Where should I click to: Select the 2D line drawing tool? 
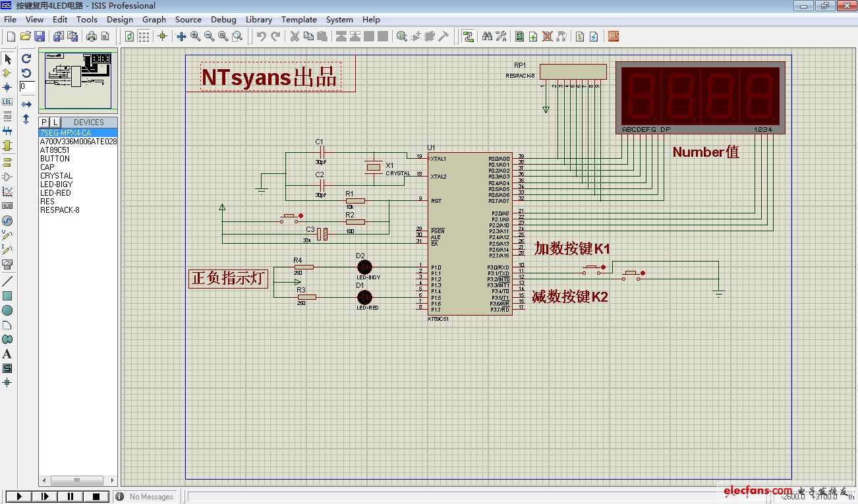pos(7,281)
